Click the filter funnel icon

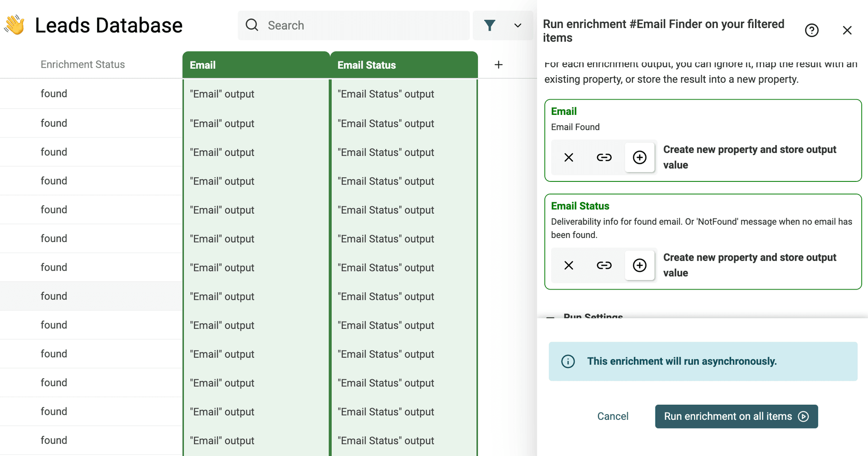click(x=489, y=25)
